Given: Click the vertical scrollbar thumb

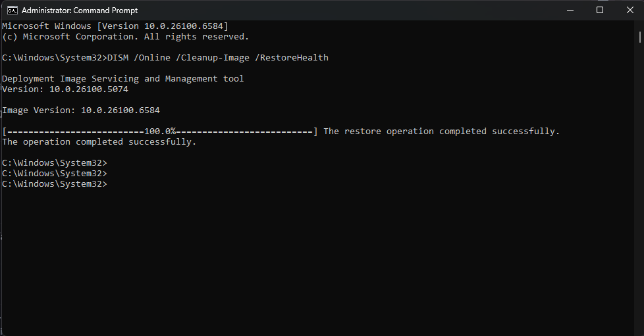Looking at the screenshot, I should coord(639,37).
